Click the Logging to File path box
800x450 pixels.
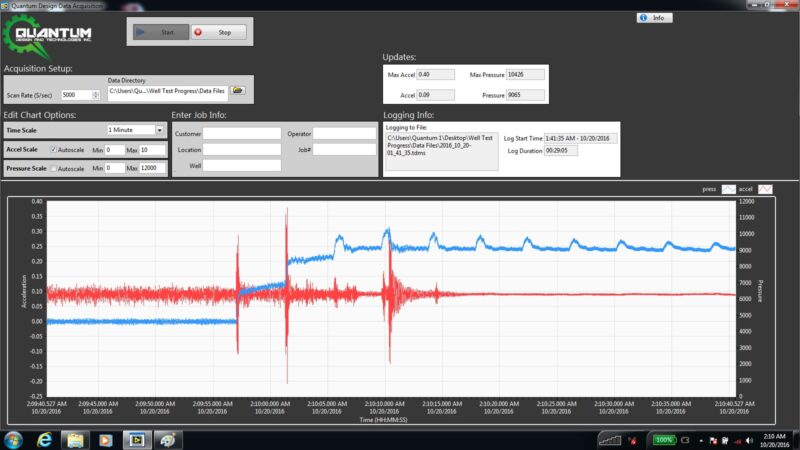click(441, 151)
